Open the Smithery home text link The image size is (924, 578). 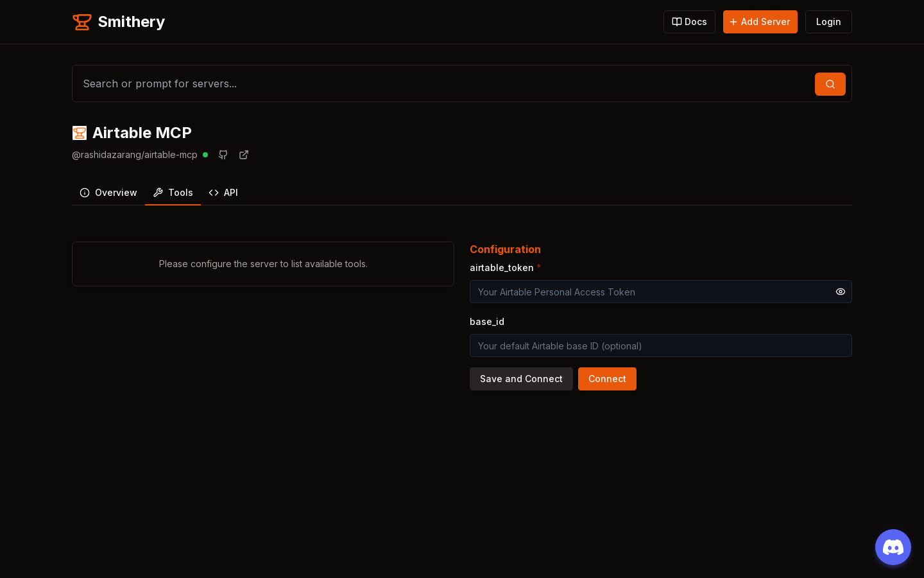coord(131,22)
